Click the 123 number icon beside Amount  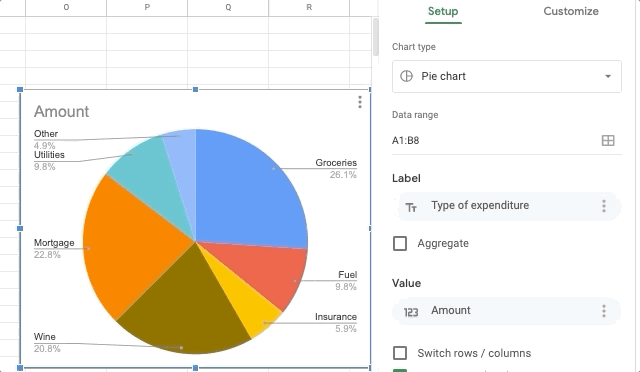(x=411, y=312)
